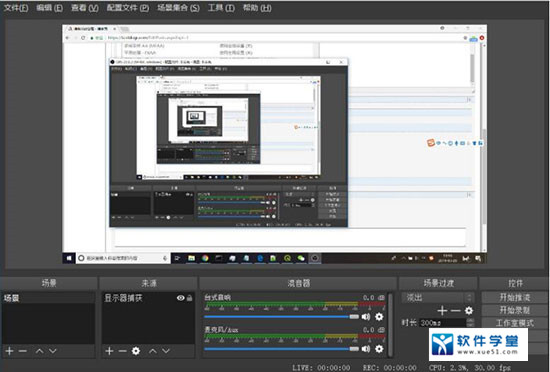
Task: Click the 混音器 panel header
Action: (x=299, y=283)
